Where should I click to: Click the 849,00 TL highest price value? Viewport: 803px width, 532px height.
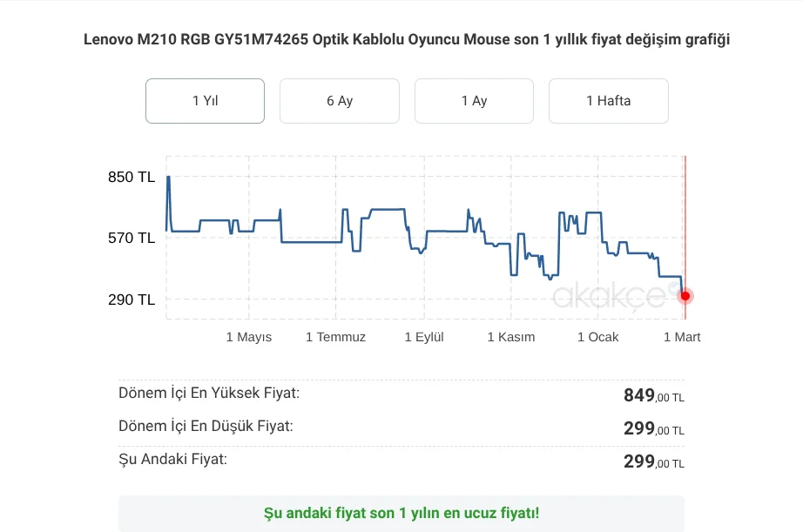coord(653,396)
